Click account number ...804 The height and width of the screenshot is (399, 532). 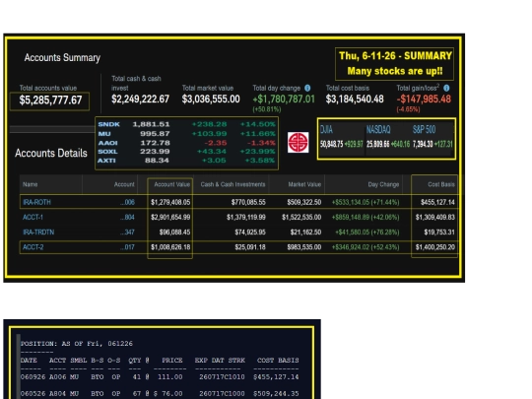[x=127, y=217]
